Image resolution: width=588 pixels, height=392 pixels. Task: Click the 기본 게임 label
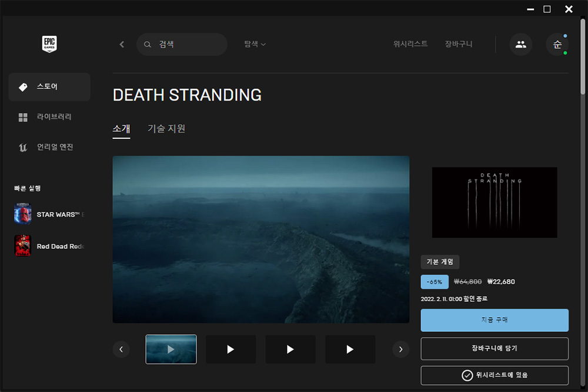(440, 262)
